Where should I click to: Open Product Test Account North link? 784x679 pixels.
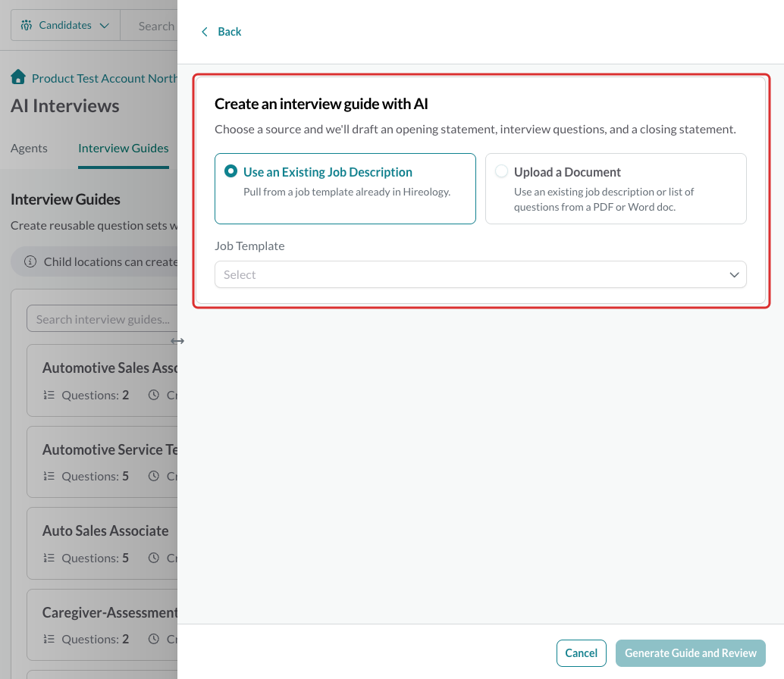tap(105, 79)
